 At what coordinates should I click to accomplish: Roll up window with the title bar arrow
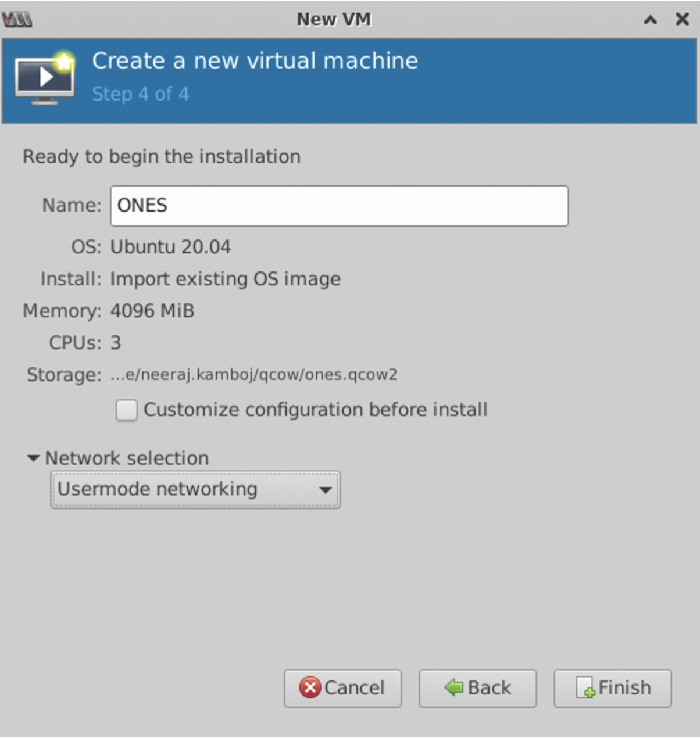click(650, 20)
